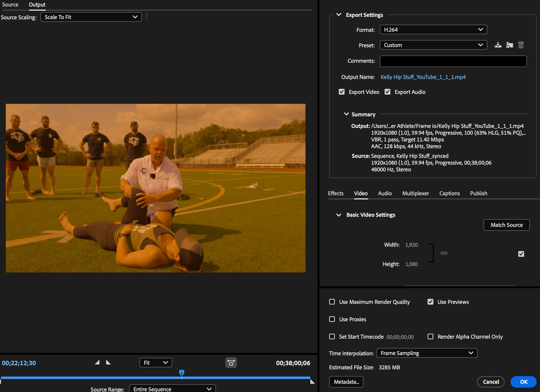Click the output name file link

pos(423,77)
